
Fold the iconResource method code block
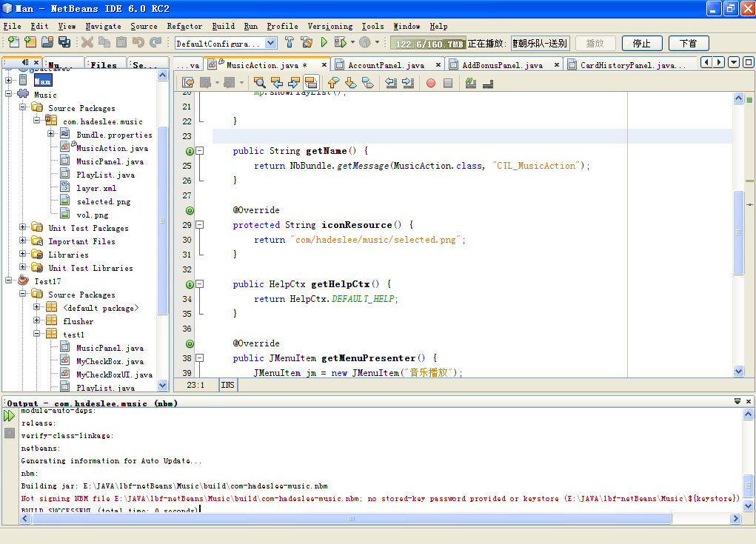[200, 224]
